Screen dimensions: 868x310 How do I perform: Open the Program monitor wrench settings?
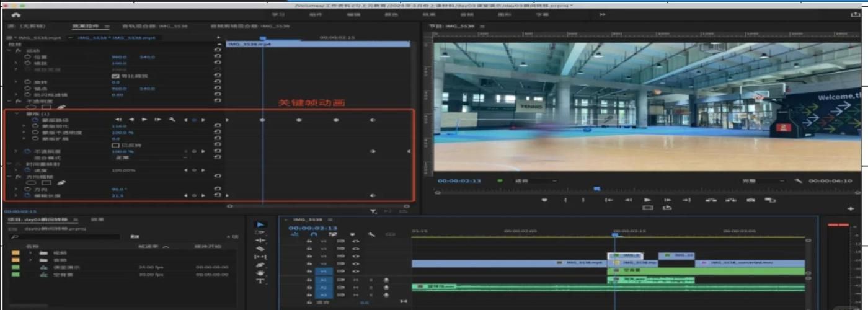(798, 181)
